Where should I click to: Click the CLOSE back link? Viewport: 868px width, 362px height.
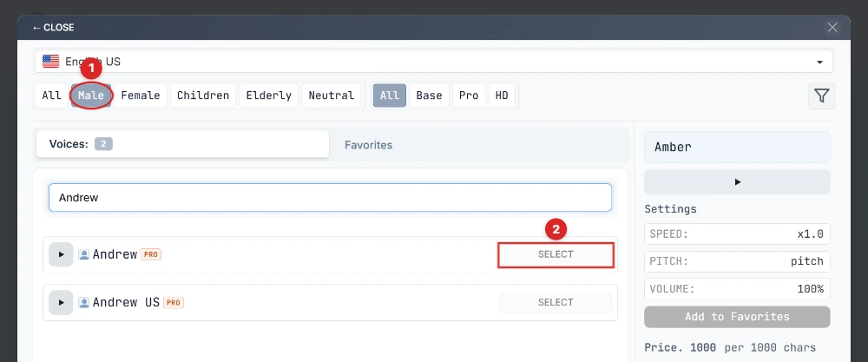click(x=53, y=28)
